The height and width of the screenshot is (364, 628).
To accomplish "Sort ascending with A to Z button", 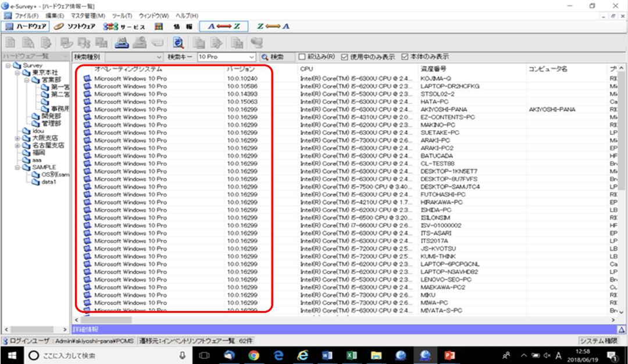I will coord(224,26).
